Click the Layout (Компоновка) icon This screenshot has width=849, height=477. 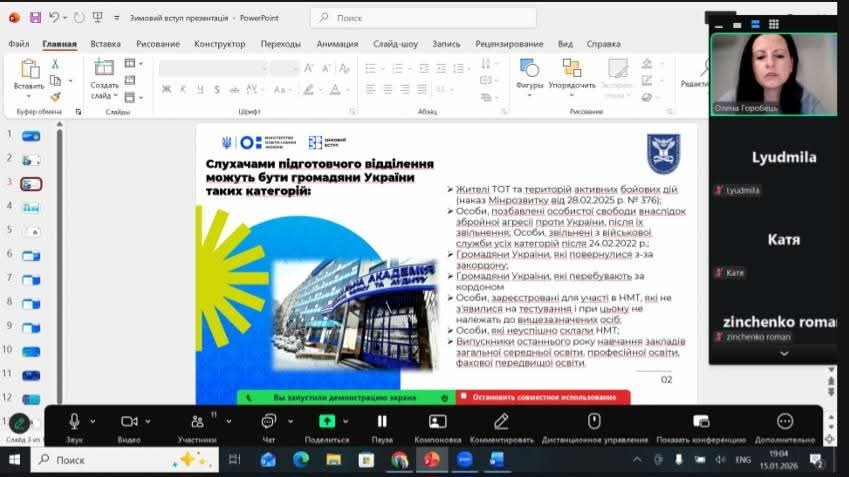click(x=437, y=422)
